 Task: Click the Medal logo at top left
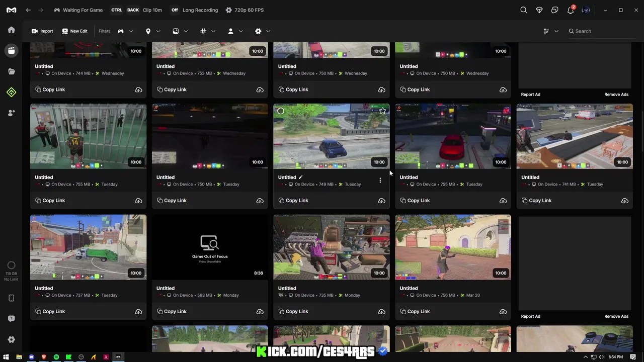[11, 10]
